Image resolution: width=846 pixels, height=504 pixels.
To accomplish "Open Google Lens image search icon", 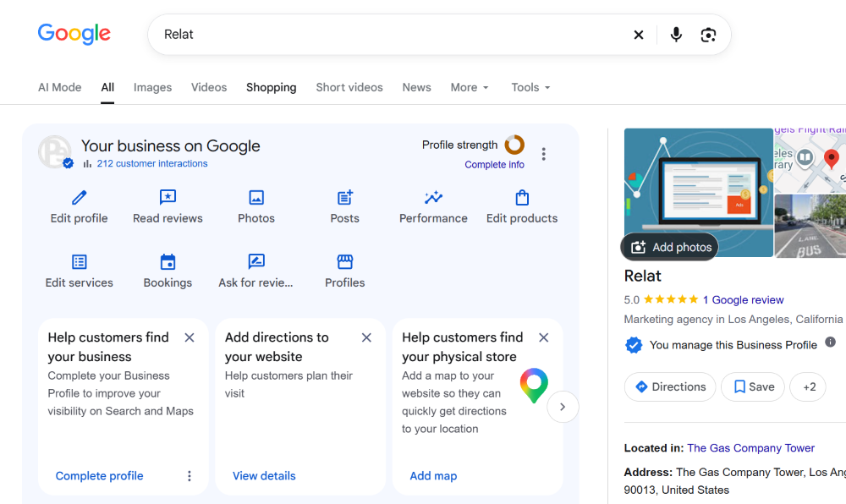I will [x=708, y=35].
